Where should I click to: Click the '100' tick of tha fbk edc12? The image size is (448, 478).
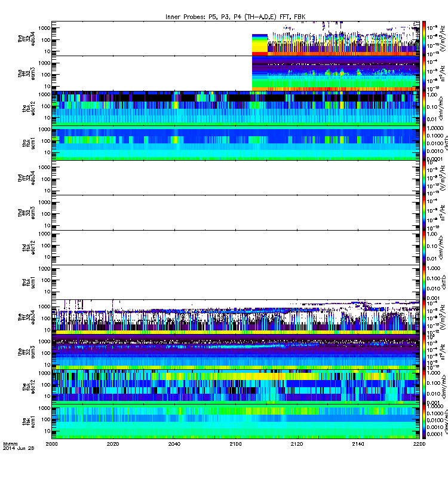pyautogui.click(x=46, y=106)
